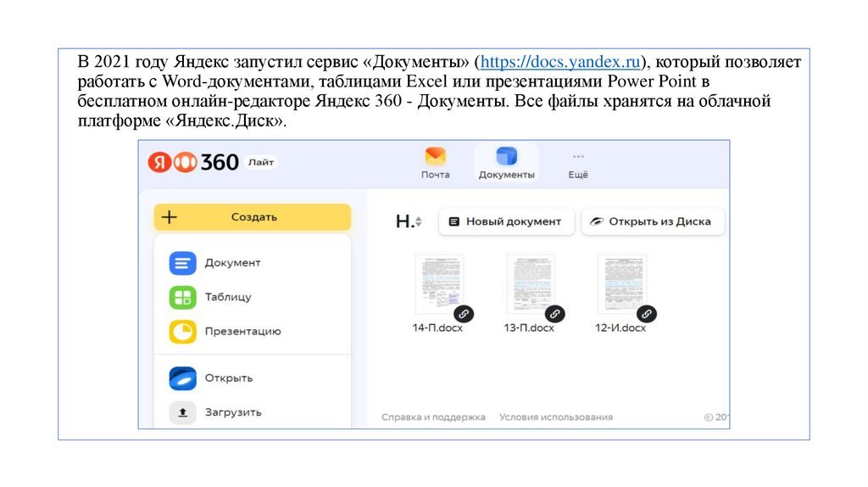868x487 pixels.
Task: Click the Создать button
Action: (x=253, y=217)
